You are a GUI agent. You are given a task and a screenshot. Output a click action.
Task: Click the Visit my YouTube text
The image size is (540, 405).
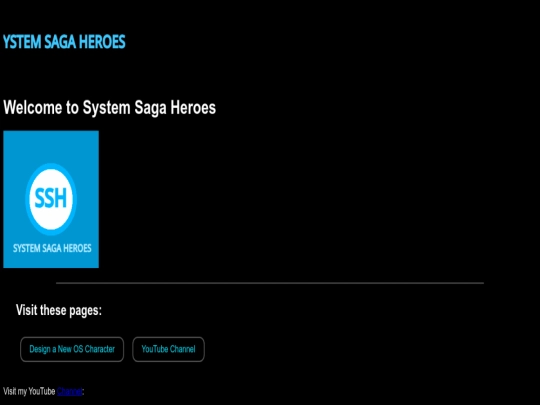point(29,391)
